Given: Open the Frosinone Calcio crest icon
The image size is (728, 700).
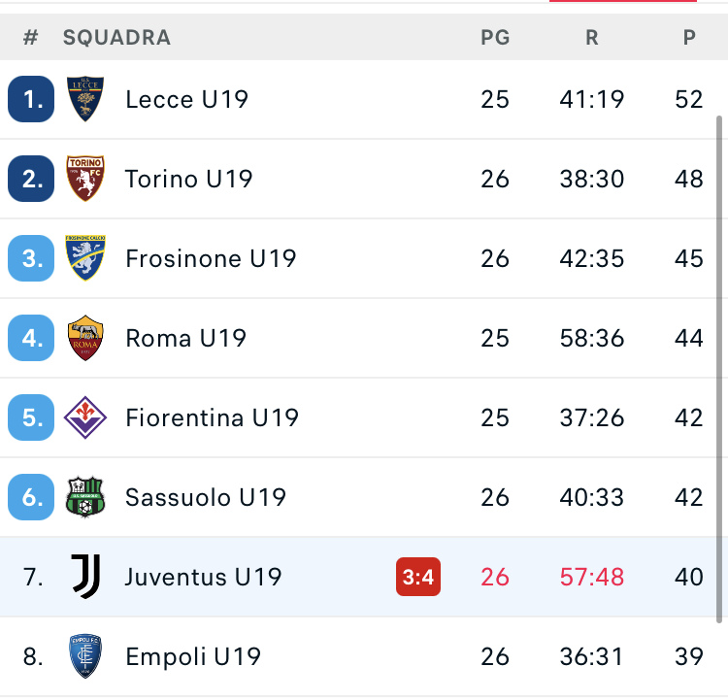Looking at the screenshot, I should coord(85,258).
